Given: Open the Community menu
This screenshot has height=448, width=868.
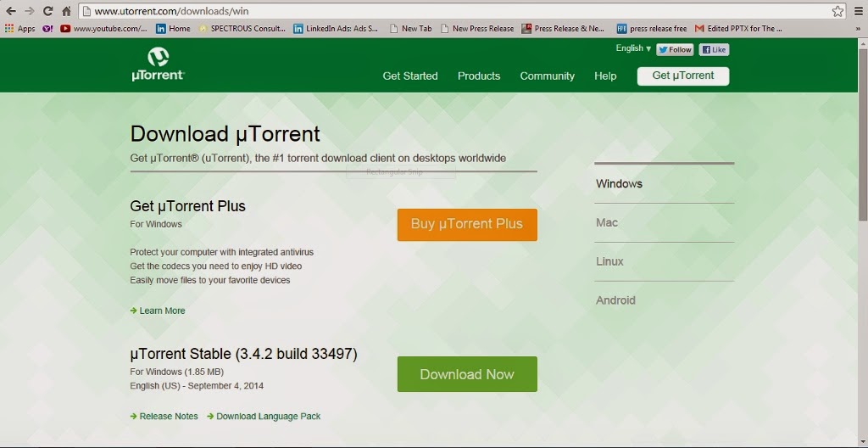Looking at the screenshot, I should tap(547, 76).
